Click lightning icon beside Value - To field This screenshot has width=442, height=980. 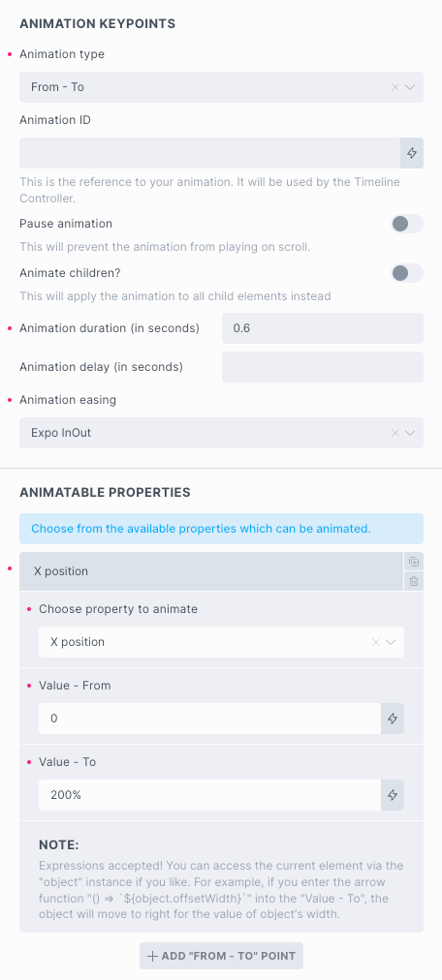pyautogui.click(x=393, y=795)
